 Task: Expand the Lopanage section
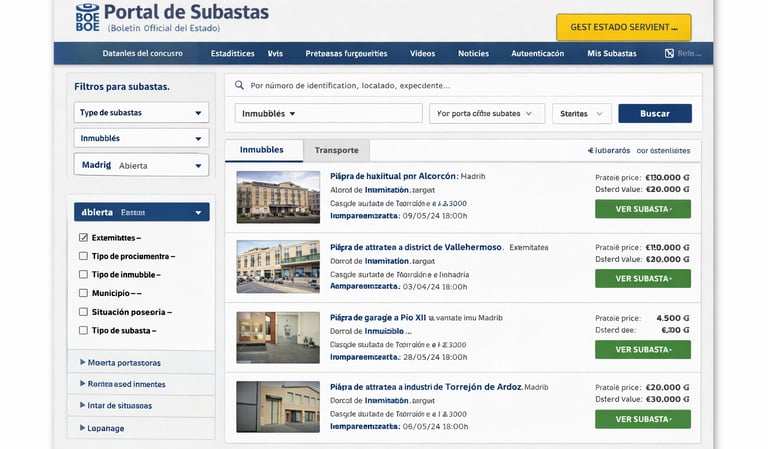pos(102,428)
